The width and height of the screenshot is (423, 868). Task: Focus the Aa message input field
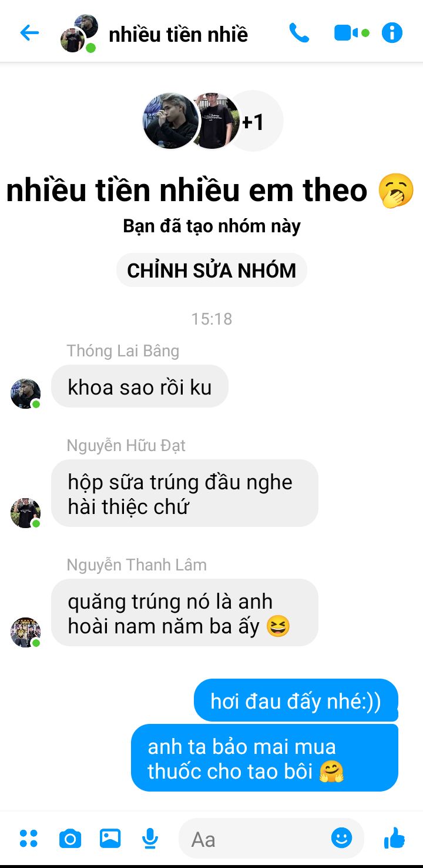(x=258, y=839)
